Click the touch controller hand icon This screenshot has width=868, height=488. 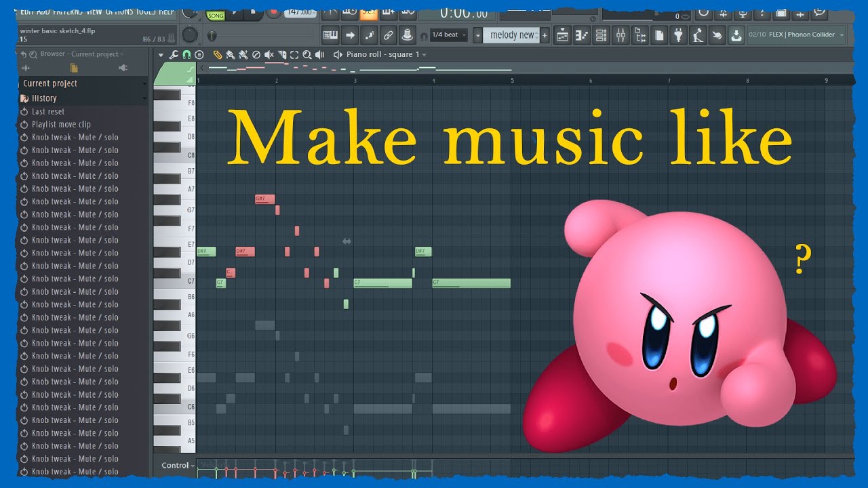(x=717, y=35)
